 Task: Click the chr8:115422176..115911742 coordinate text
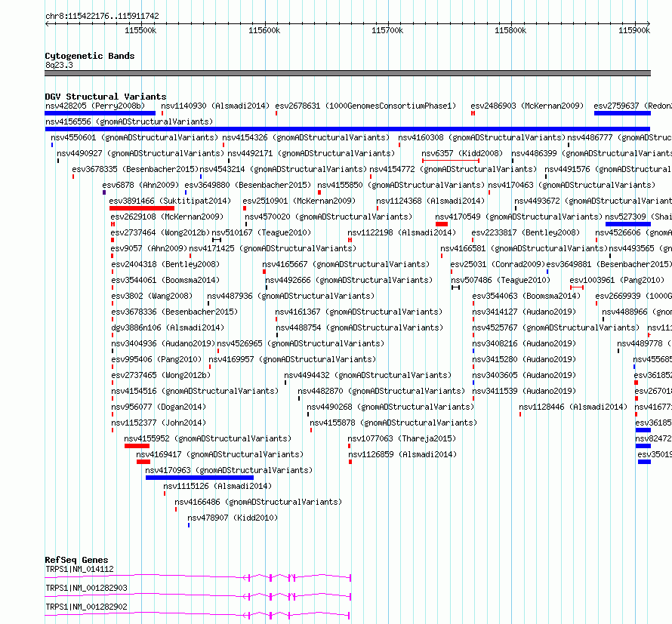(x=102, y=16)
